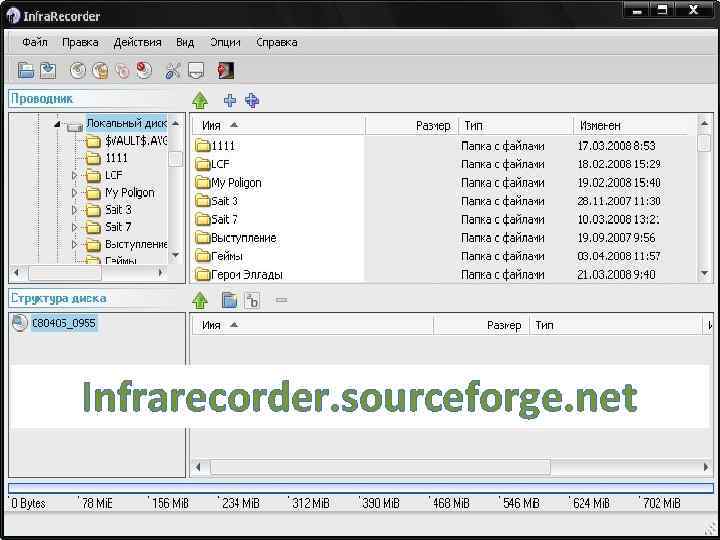Image resolution: width=720 pixels, height=540 pixels.
Task: Click the disc capacity progress bar
Action: [361, 488]
